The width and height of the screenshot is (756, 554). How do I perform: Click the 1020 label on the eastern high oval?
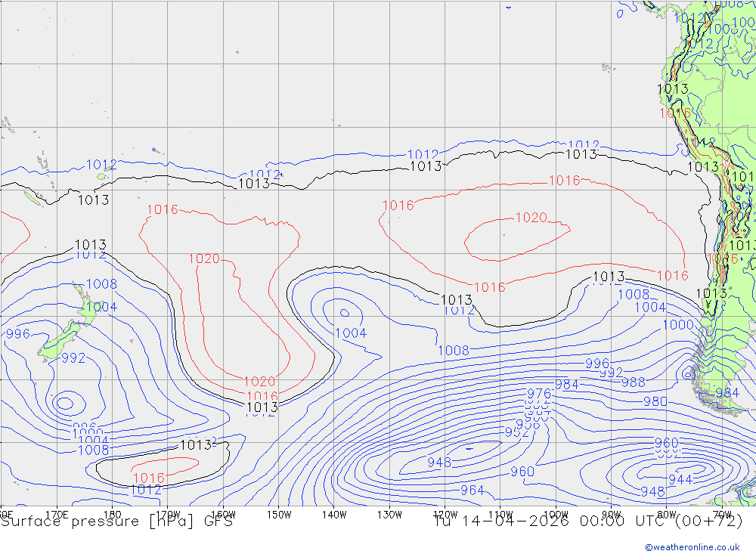(x=531, y=218)
